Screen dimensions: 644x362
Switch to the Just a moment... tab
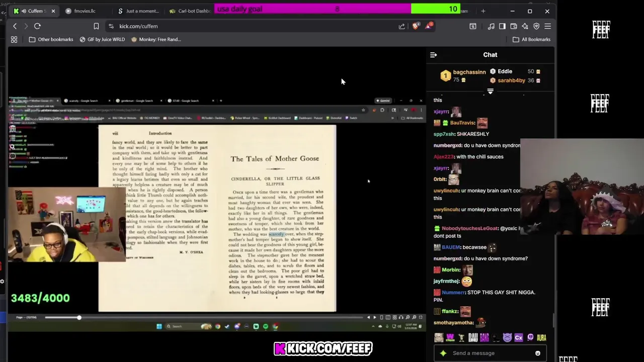(x=139, y=11)
